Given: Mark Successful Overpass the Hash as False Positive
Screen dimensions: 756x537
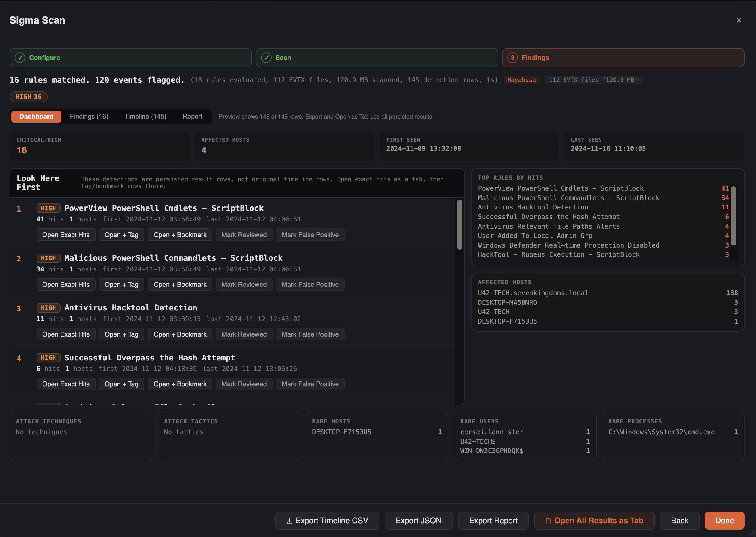Looking at the screenshot, I should click(x=310, y=384).
